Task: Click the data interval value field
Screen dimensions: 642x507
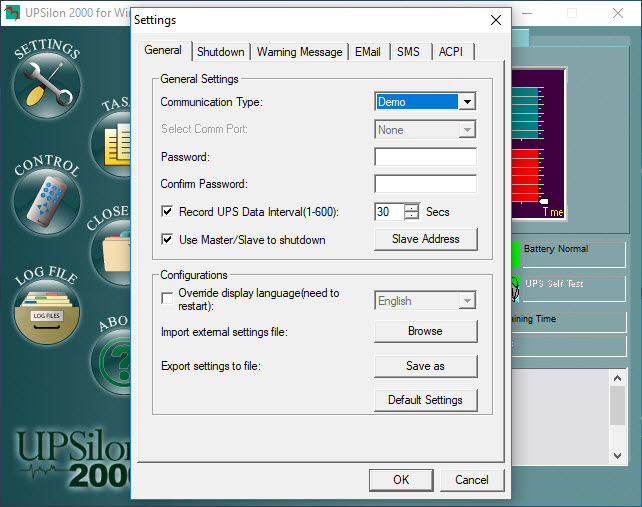Action: pyautogui.click(x=389, y=212)
